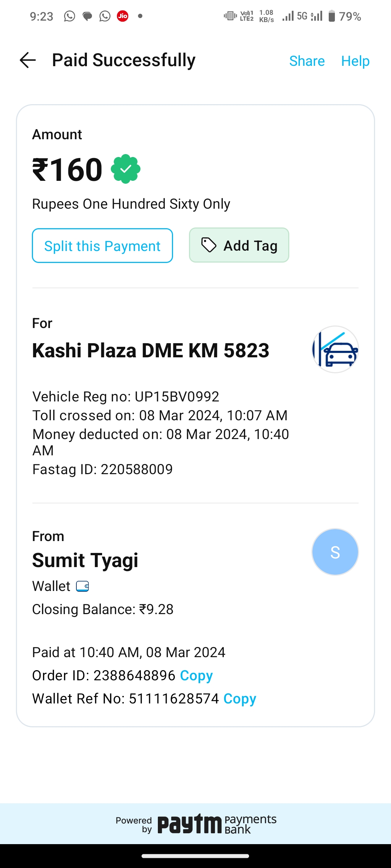
Task: Tap the ₹160 amount text
Action: [67, 170]
